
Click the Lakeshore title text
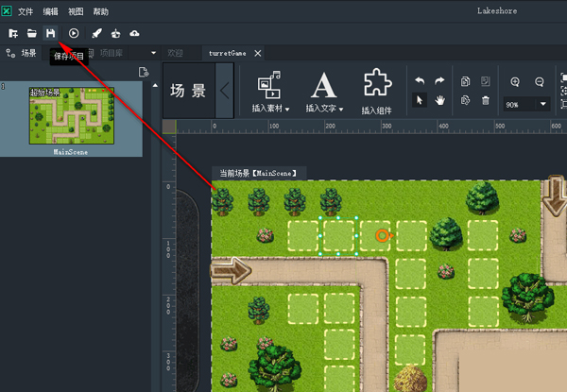(x=497, y=10)
